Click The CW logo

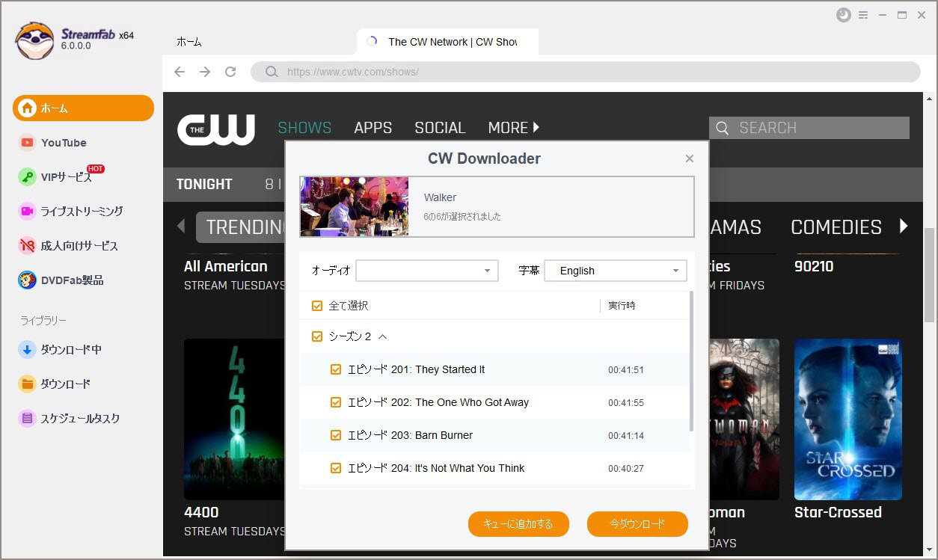click(x=216, y=129)
